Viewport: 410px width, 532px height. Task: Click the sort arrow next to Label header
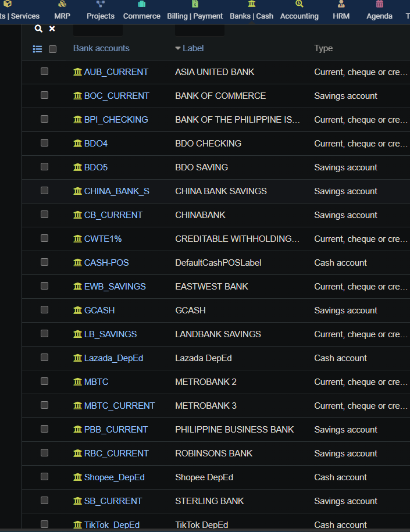(178, 48)
